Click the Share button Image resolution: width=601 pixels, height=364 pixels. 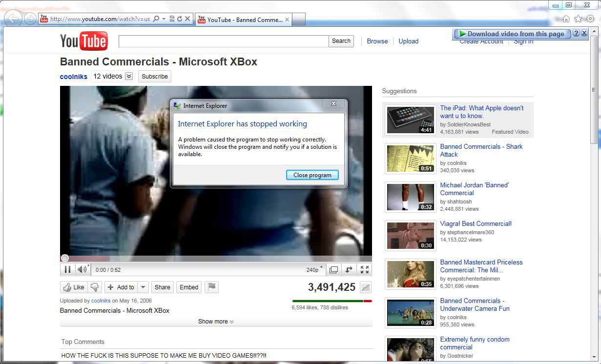point(163,287)
